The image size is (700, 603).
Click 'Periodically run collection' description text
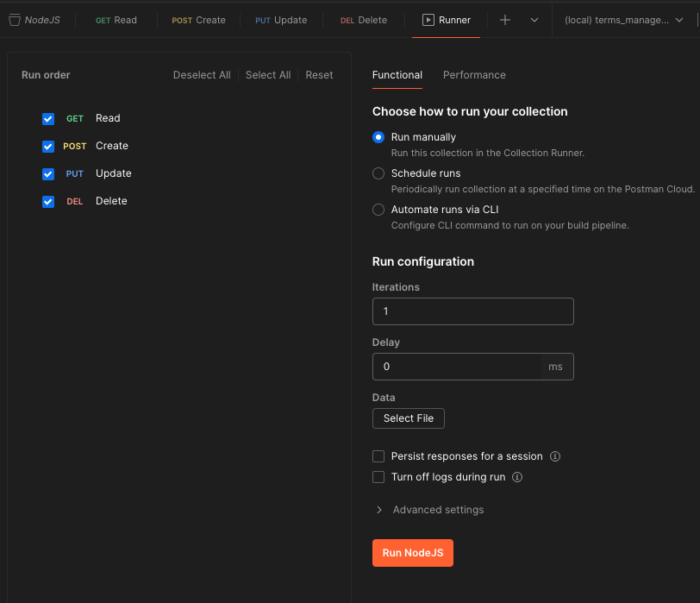[543, 189]
